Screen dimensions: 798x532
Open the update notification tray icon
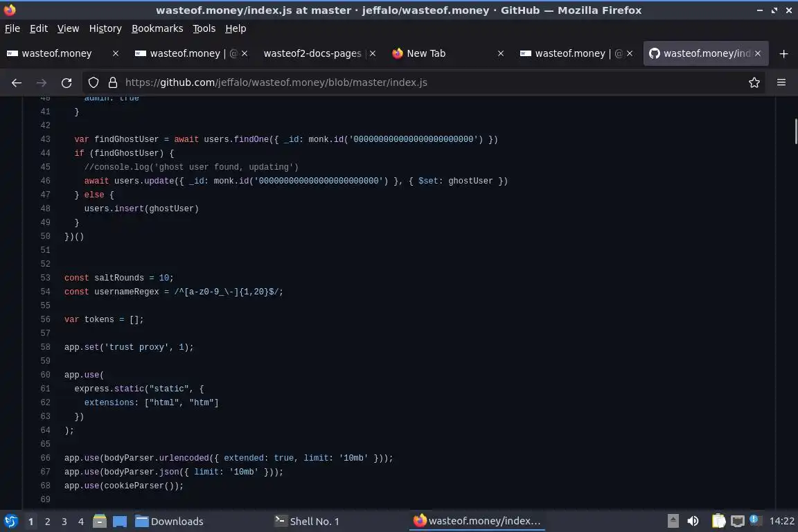[x=755, y=520]
